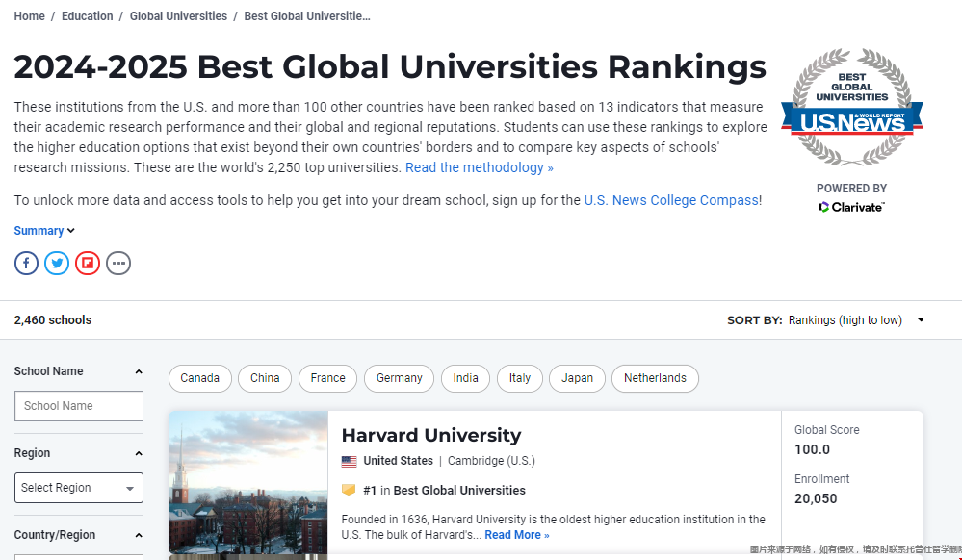Open the Education breadcrumb link

tap(87, 16)
